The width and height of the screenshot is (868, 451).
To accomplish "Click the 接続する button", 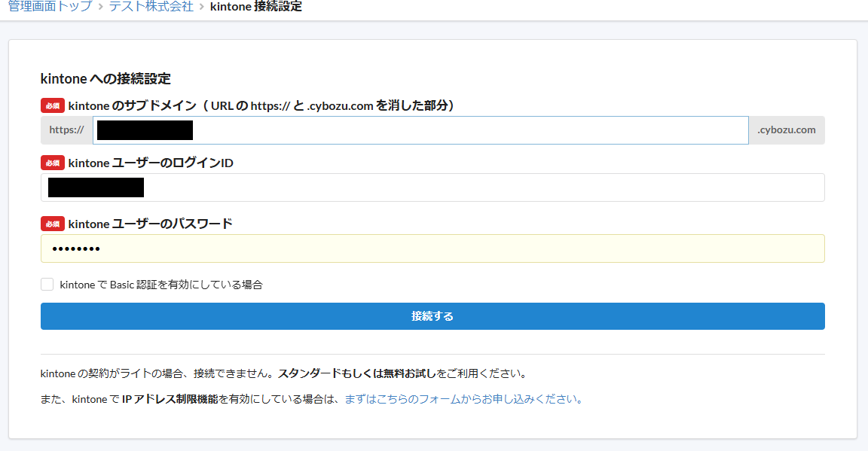I will pos(432,316).
